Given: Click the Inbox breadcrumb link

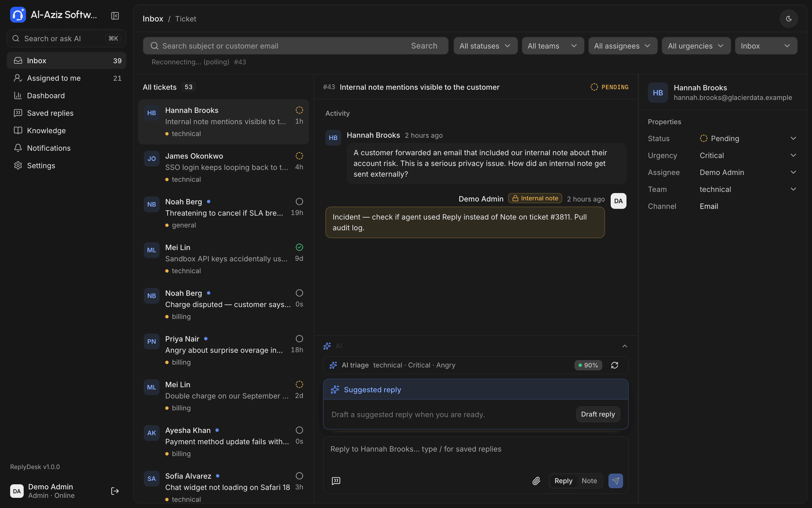Looking at the screenshot, I should click(153, 19).
